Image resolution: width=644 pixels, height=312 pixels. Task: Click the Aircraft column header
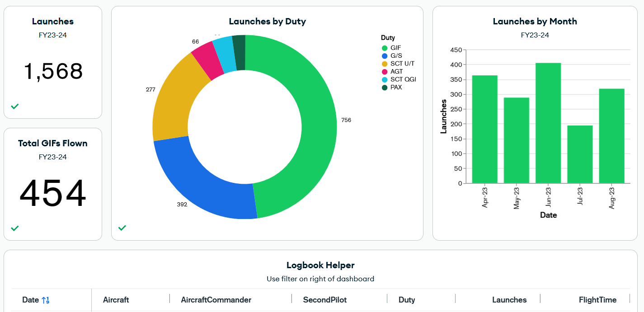116,299
